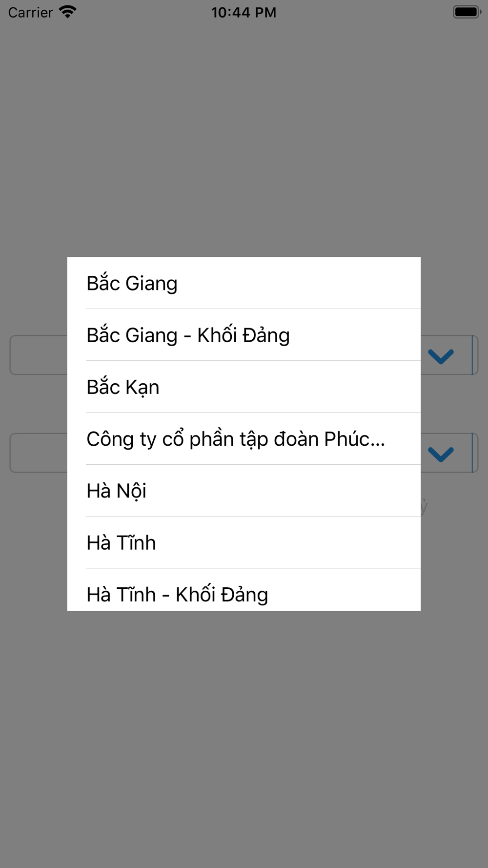
Task: Choose Hà Nội from the list
Action: coord(244,490)
